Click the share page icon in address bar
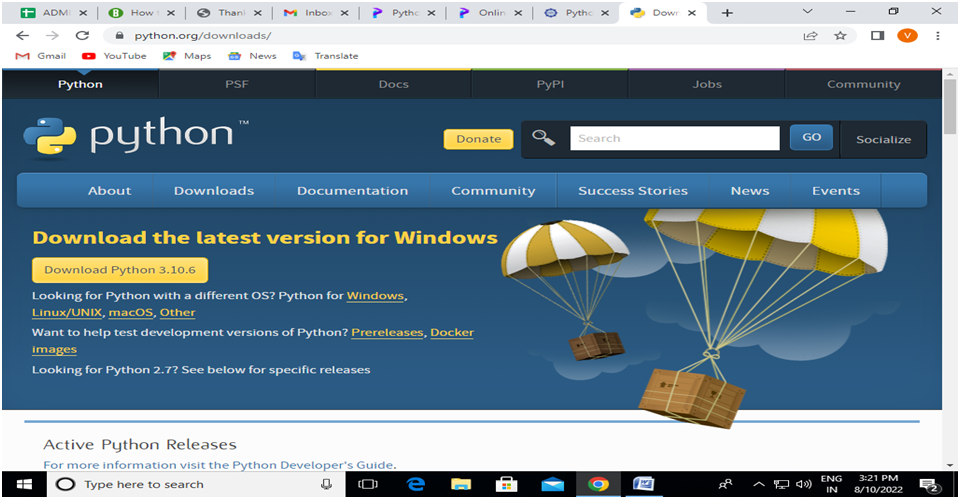This screenshot has height=499, width=960. 811,36
